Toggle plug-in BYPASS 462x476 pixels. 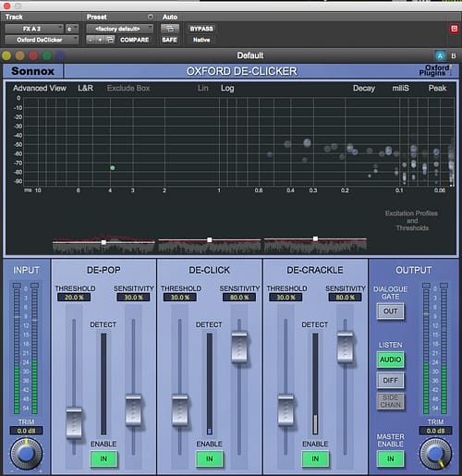201,29
